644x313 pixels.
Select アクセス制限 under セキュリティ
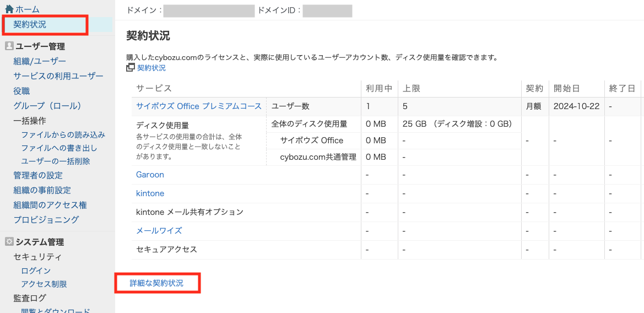click(44, 284)
